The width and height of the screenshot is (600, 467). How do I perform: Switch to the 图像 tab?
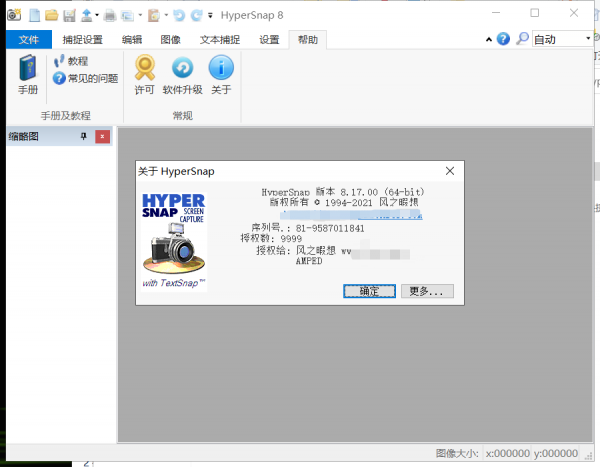[171, 39]
